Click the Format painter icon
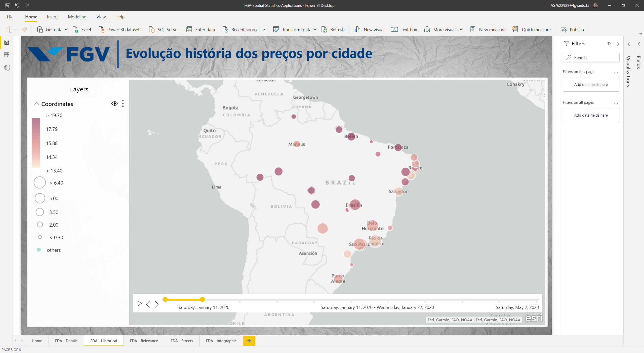The width and height of the screenshot is (644, 353). click(24, 29)
